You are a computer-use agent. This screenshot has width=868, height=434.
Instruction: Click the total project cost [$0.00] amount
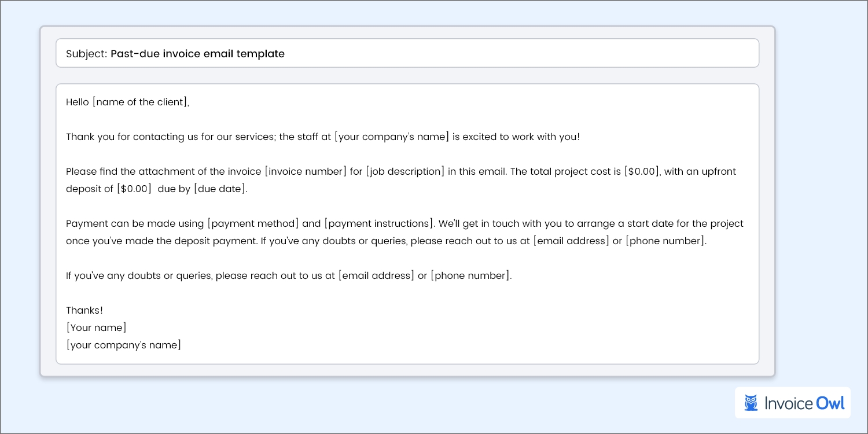(642, 172)
